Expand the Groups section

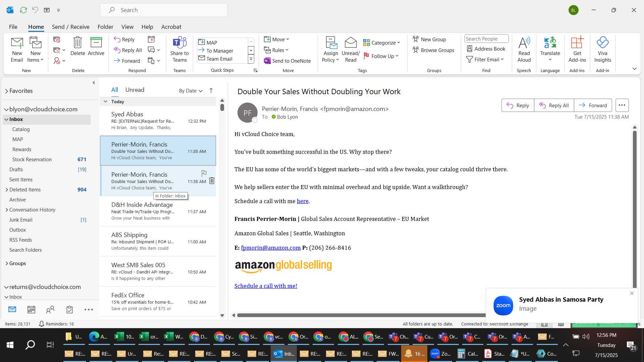point(7,263)
